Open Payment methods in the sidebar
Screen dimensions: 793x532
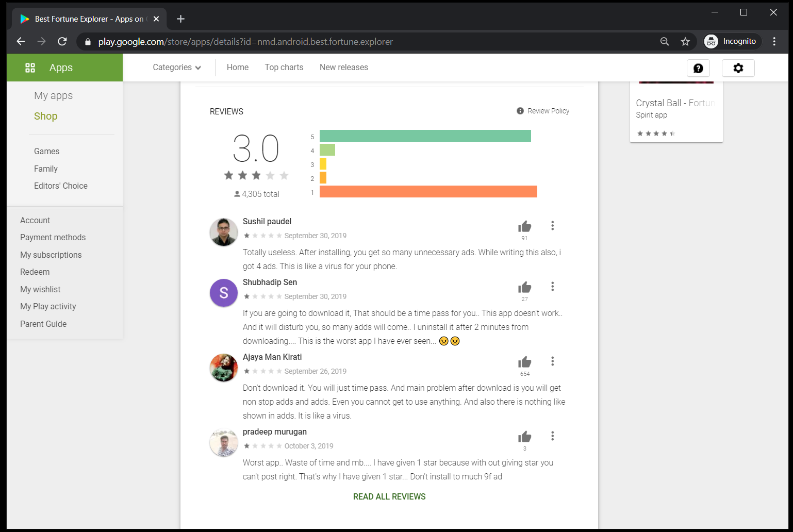coord(53,237)
